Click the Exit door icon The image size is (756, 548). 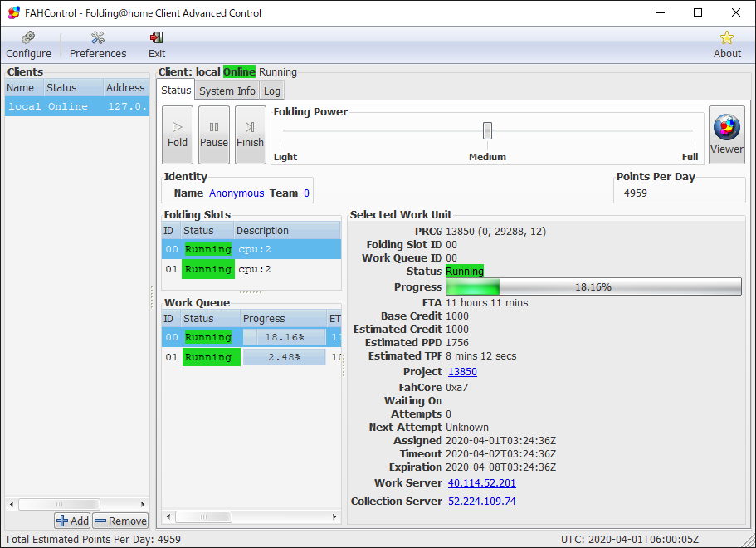click(156, 37)
